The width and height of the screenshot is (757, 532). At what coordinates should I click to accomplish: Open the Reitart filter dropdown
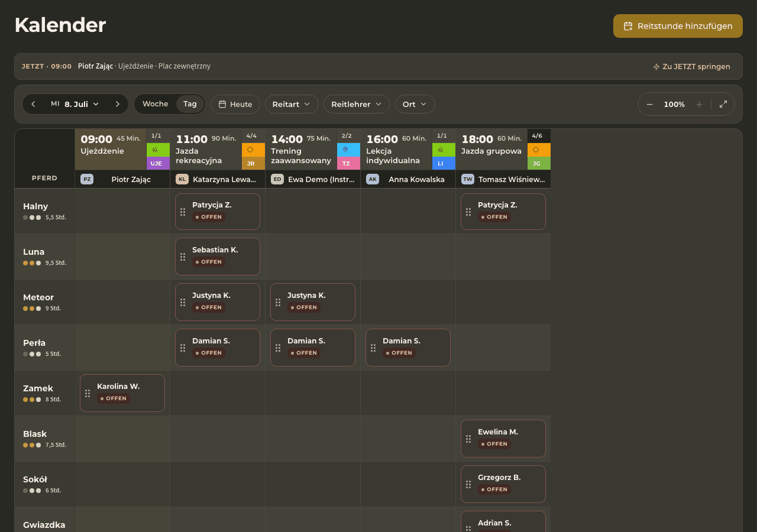point(292,104)
